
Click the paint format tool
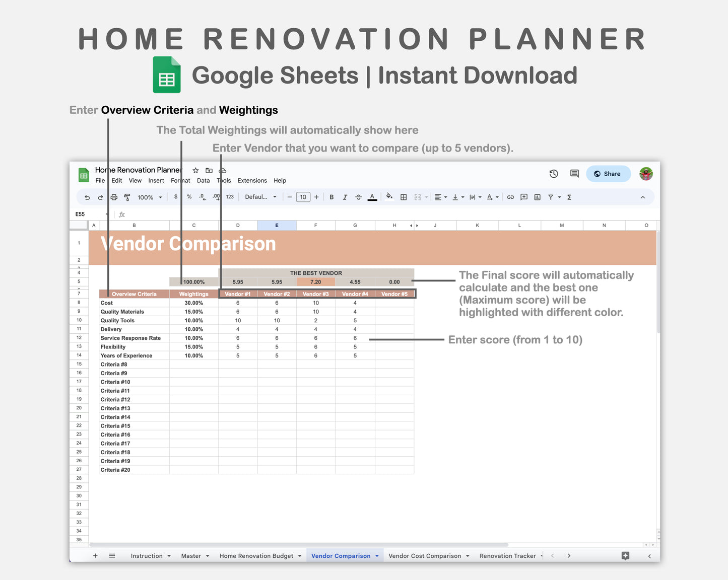tap(127, 197)
